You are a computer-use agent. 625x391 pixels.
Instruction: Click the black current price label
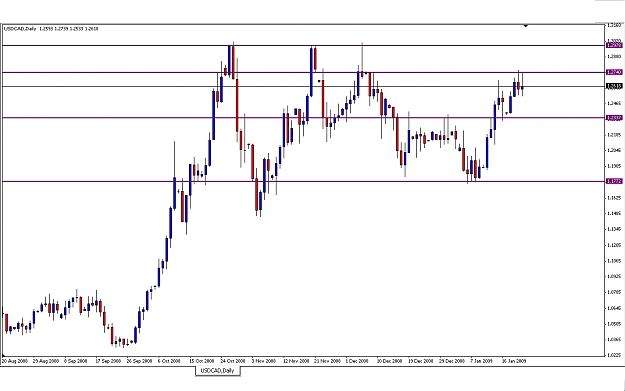614,86
